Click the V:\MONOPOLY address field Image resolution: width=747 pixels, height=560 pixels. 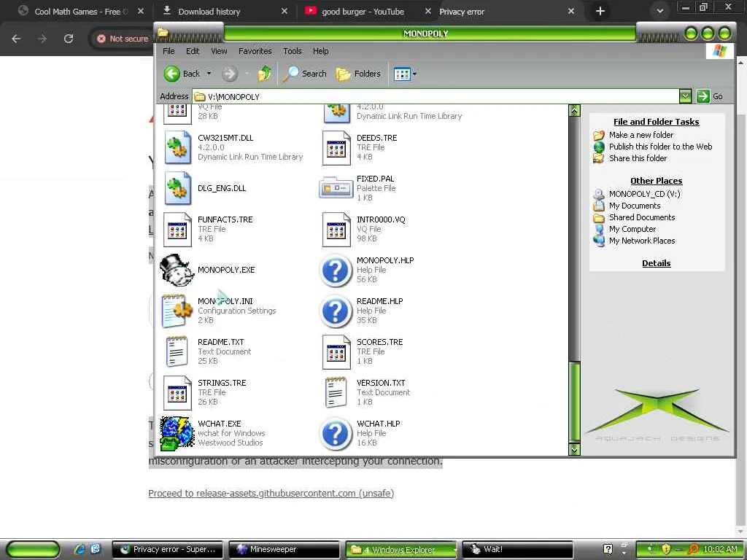tap(436, 97)
